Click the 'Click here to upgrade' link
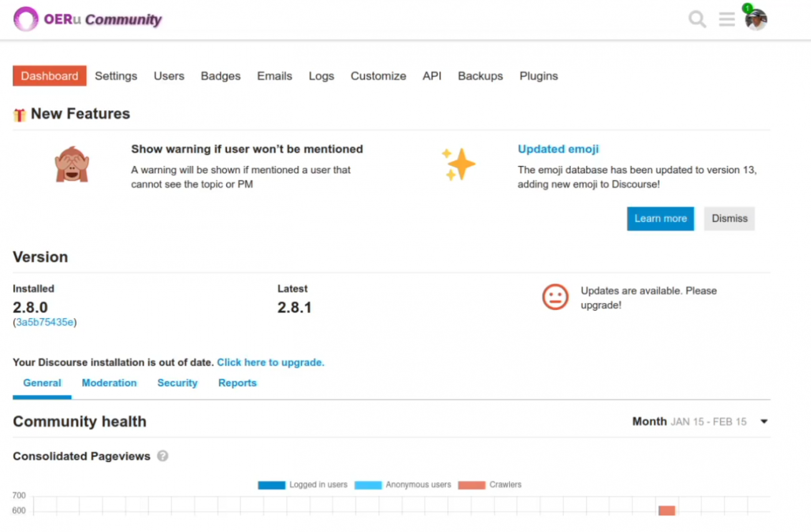 pyautogui.click(x=271, y=362)
